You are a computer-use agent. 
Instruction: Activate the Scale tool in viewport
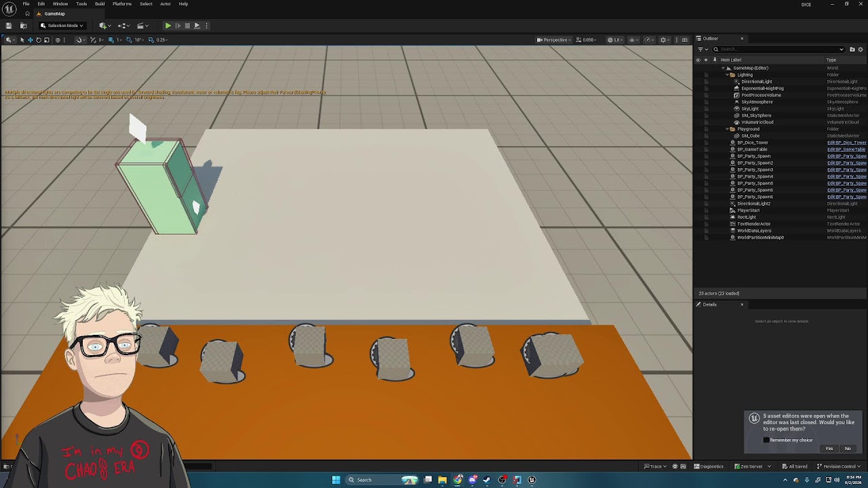coord(46,40)
